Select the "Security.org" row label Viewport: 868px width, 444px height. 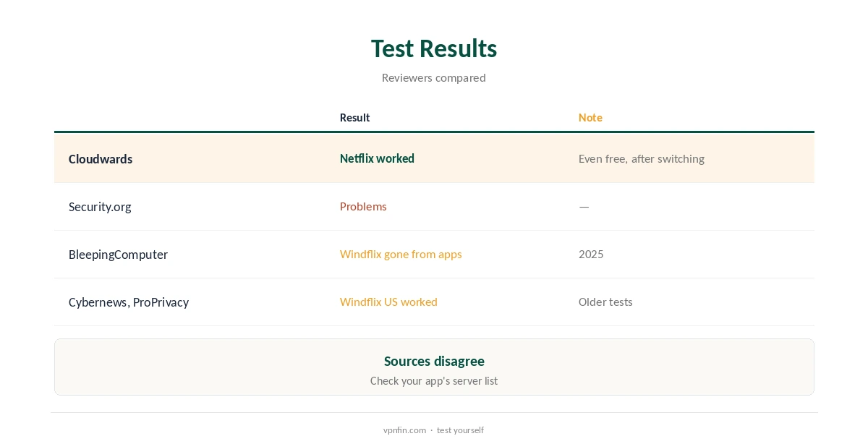100,207
